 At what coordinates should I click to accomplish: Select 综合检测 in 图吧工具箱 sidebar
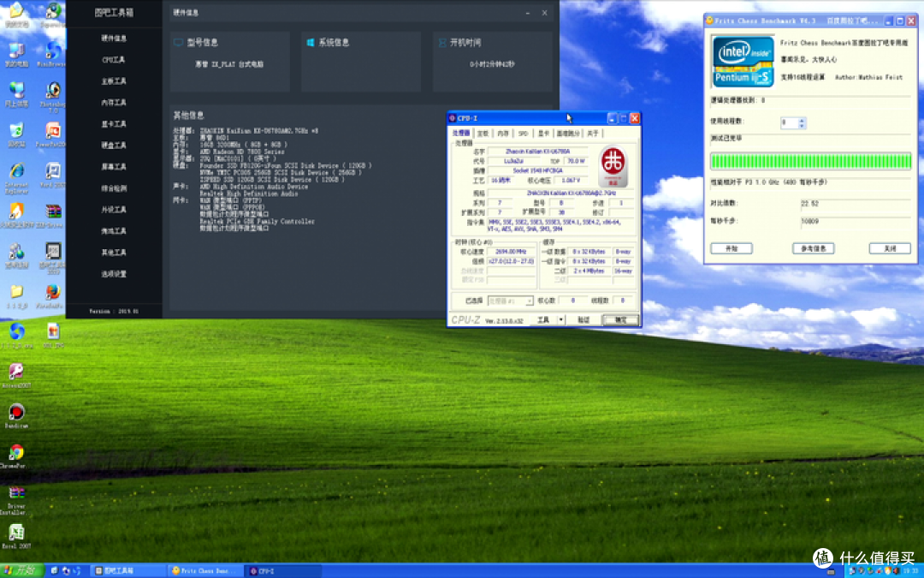[114, 188]
